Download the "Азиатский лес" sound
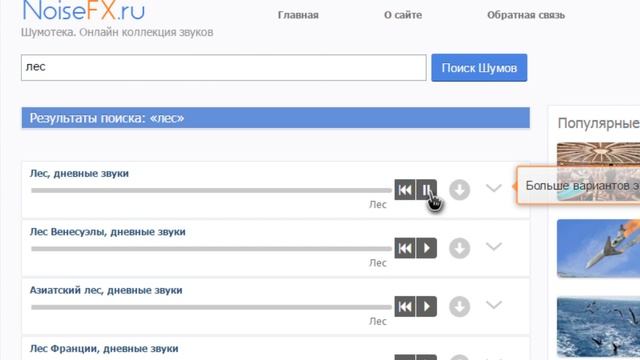Screen dimensions: 640x360 pos(460,307)
